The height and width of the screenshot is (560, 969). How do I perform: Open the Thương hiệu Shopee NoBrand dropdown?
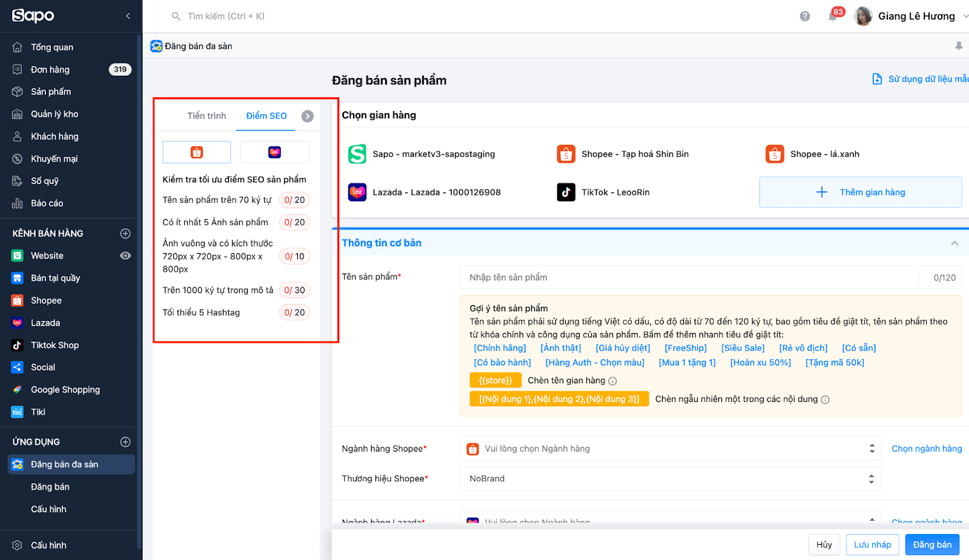pyautogui.click(x=670, y=479)
